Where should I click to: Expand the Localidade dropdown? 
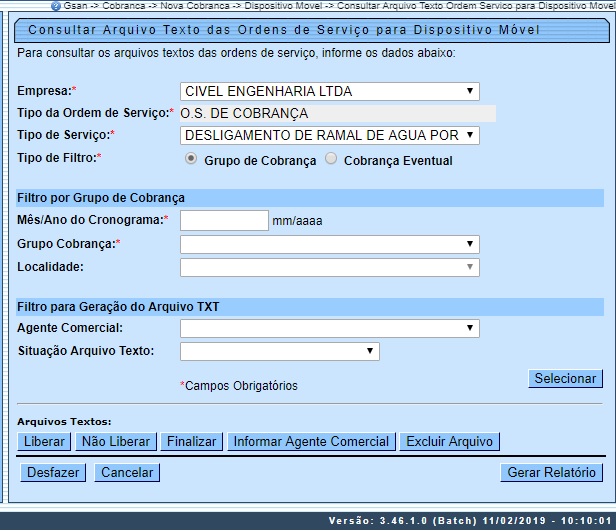(329, 267)
